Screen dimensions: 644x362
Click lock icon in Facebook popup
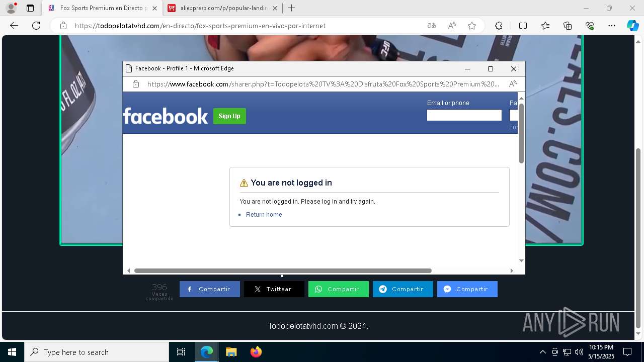coord(136,84)
